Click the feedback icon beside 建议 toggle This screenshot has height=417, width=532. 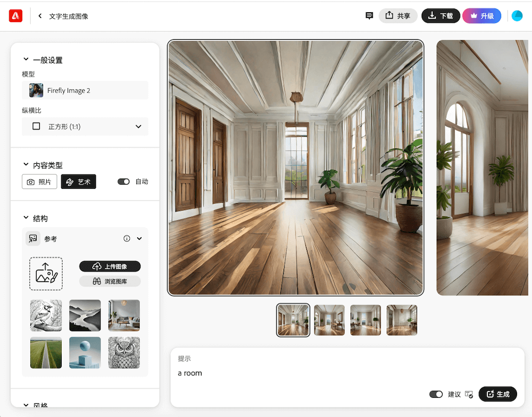[469, 394]
